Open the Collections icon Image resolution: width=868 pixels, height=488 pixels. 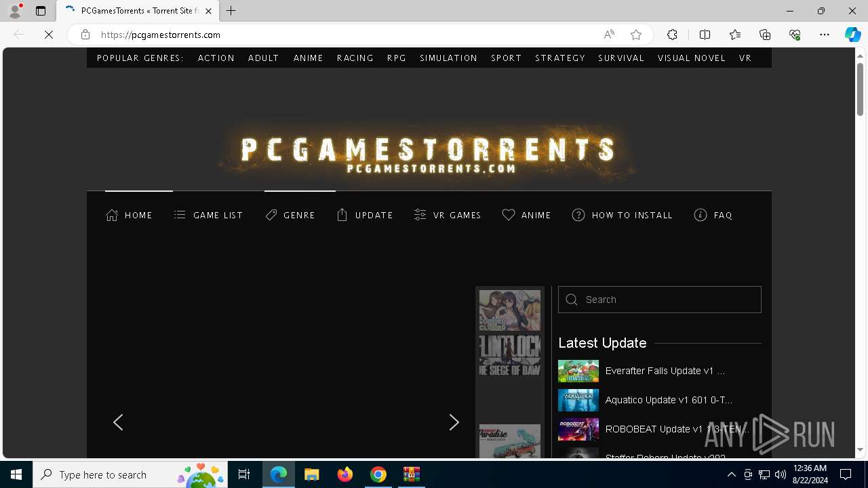click(x=765, y=35)
